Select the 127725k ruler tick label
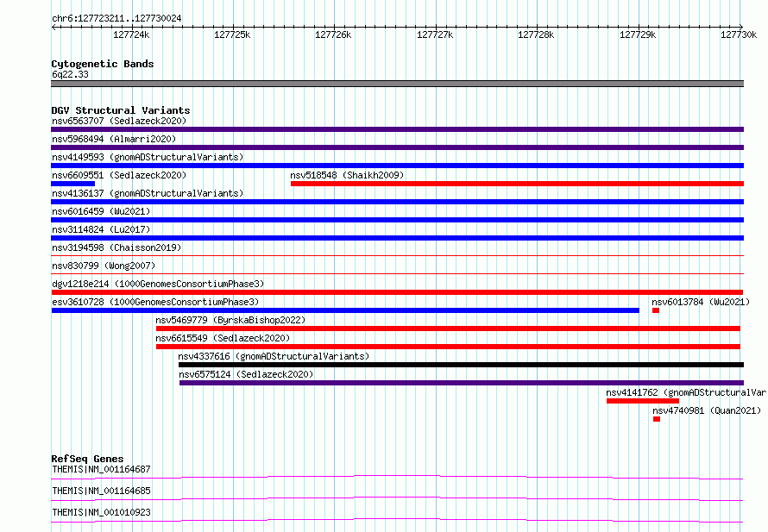The width and height of the screenshot is (768, 532). coord(232,34)
